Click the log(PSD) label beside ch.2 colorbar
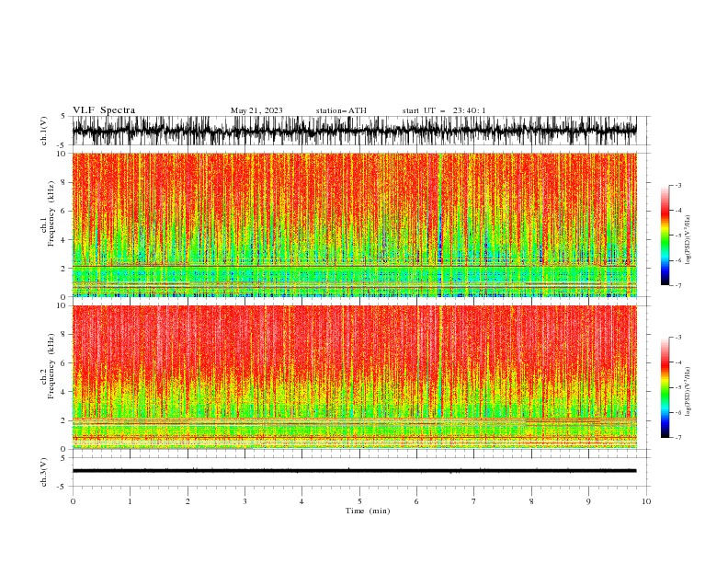Image resolution: width=728 pixels, height=563 pixels. (x=688, y=392)
